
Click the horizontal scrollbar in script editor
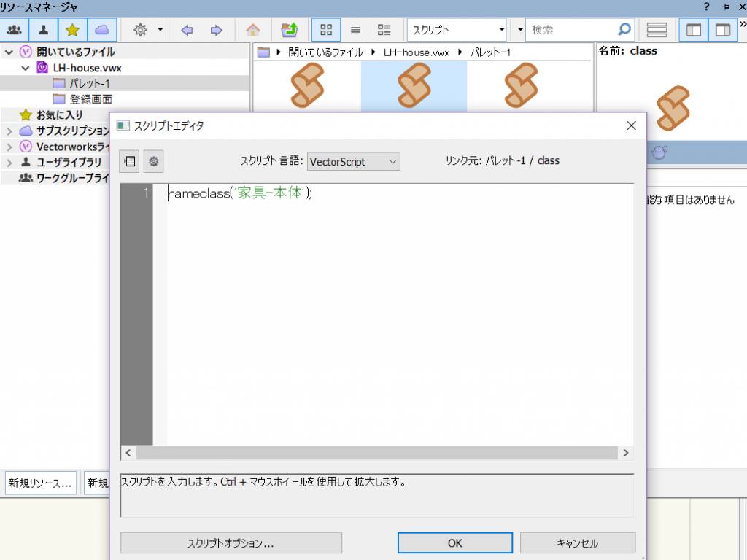tap(376, 453)
